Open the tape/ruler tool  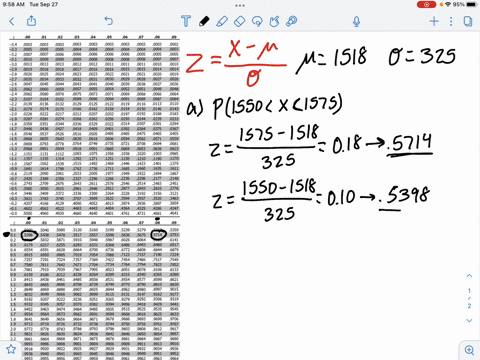click(x=292, y=21)
